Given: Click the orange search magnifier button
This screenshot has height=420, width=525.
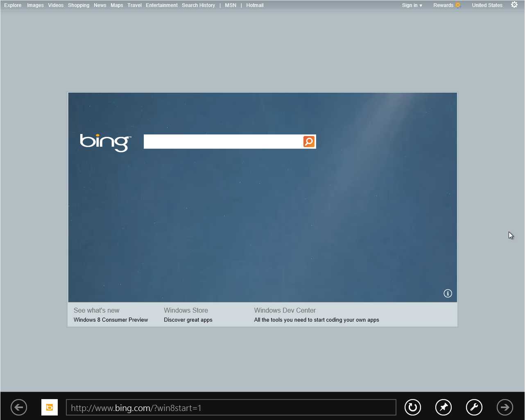Looking at the screenshot, I should 309,142.
